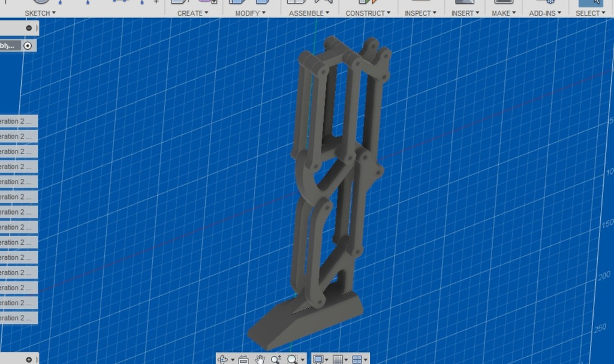Activate the assembly component radio button

(28, 46)
